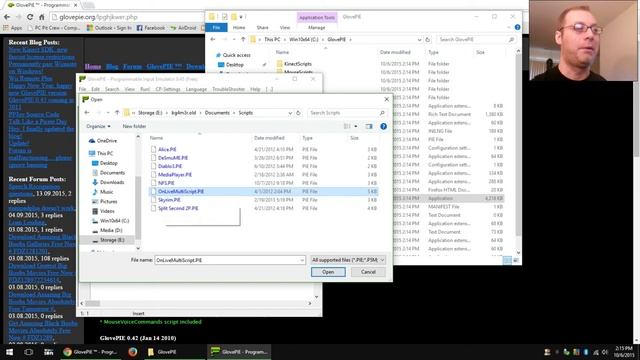Image resolution: width=640 pixels, height=360 pixels.
Task: Click Chrome home button
Action: (x=42, y=17)
